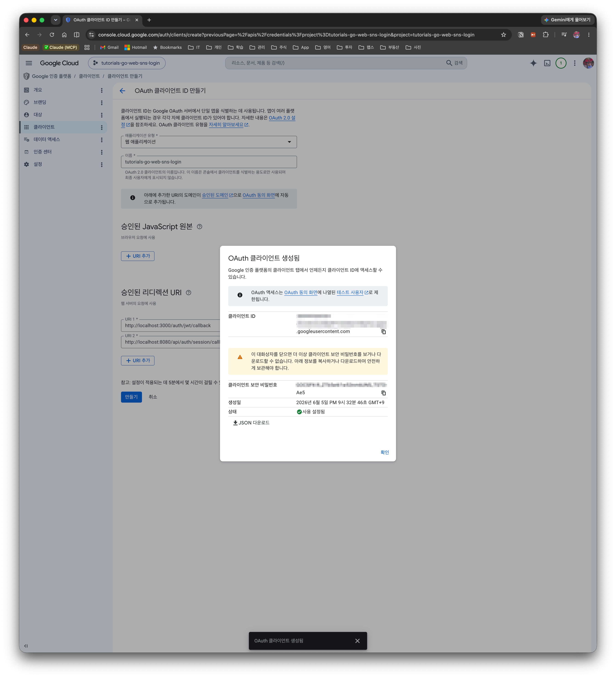
Task: Open kebab menu next to 설정
Action: 102,165
